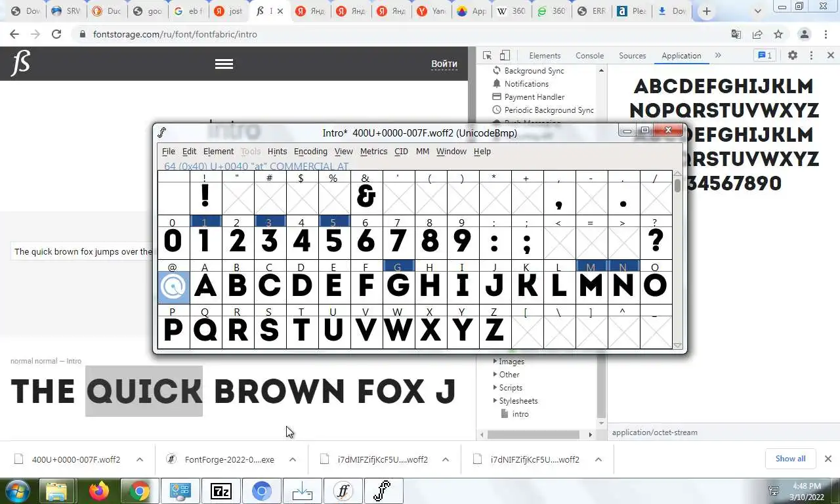Click the Войти login link

(x=444, y=64)
